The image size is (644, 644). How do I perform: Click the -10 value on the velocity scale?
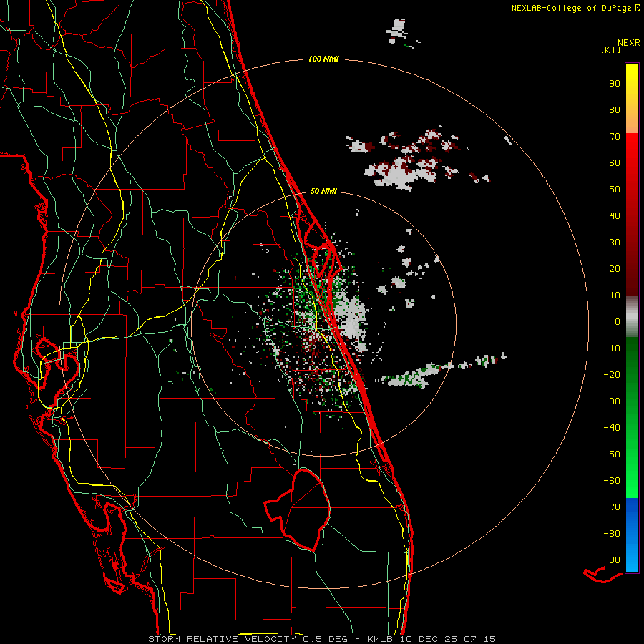tap(612, 348)
